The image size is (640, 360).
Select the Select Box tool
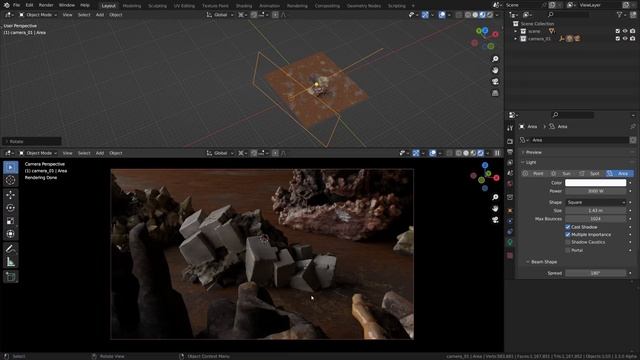[x=11, y=167]
